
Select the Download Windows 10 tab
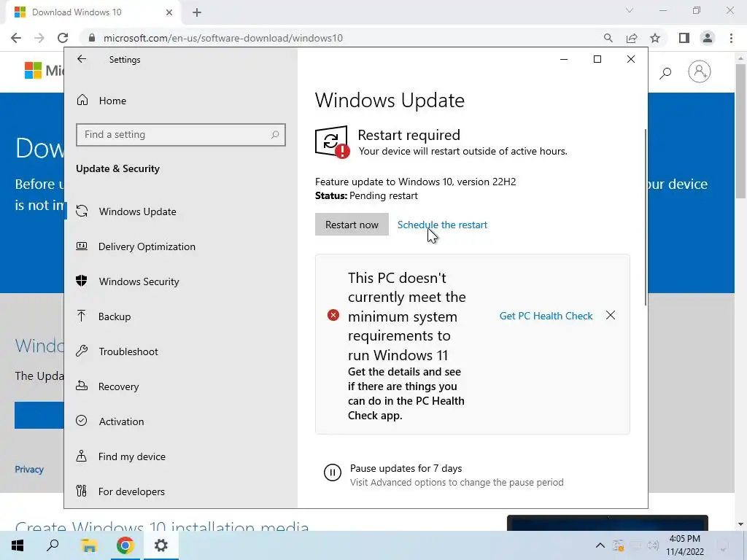pos(93,12)
